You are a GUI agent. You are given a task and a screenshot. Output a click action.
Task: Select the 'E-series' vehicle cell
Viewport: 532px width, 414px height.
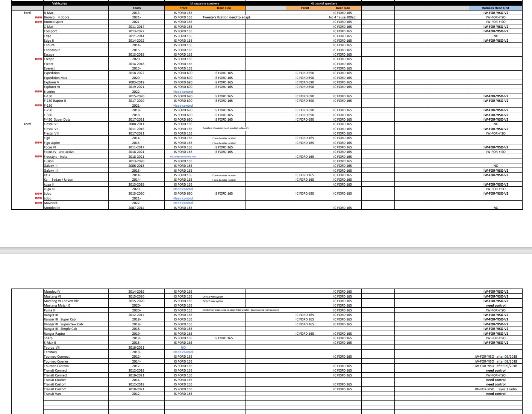click(x=76, y=92)
